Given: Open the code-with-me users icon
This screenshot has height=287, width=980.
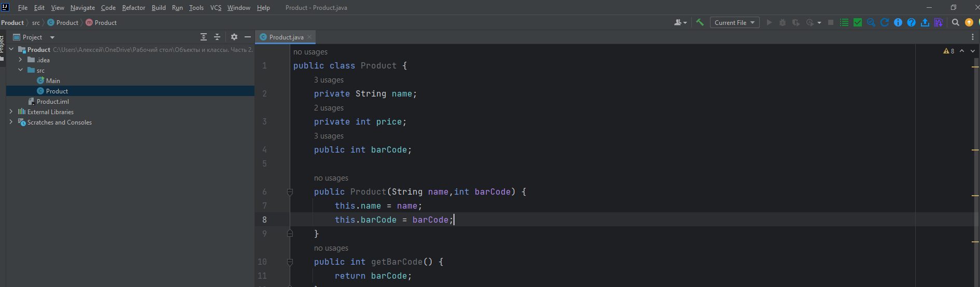Looking at the screenshot, I should coord(680,22).
